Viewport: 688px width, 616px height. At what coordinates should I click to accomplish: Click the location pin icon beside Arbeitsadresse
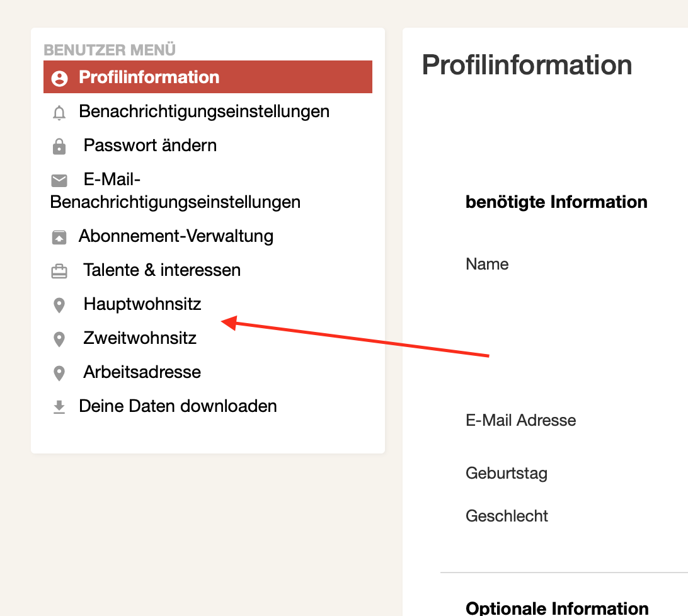tap(59, 374)
